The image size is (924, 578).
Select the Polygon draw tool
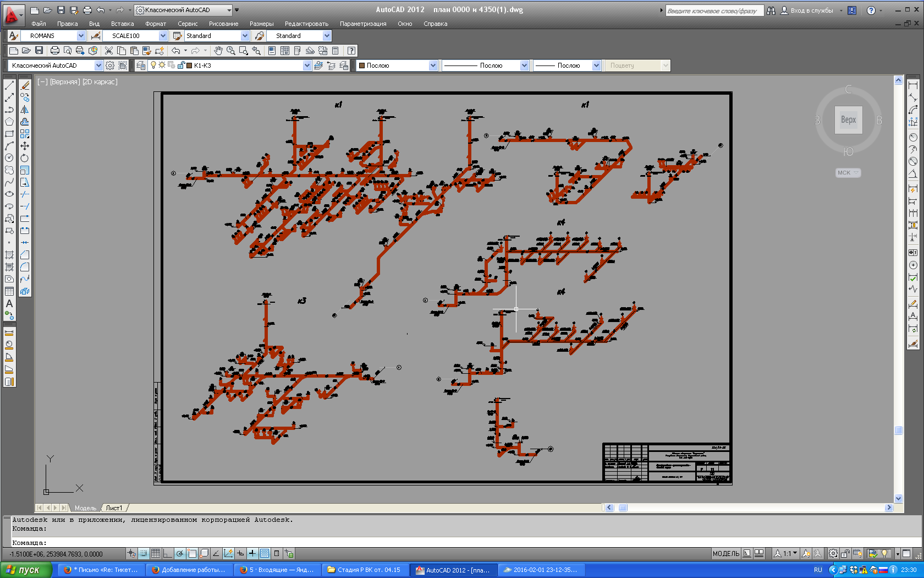click(9, 122)
